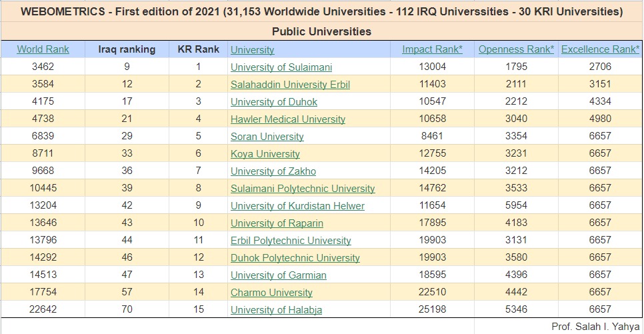644x334 pixels.
Task: Open the Salahaddin University Erbil link
Action: point(290,84)
